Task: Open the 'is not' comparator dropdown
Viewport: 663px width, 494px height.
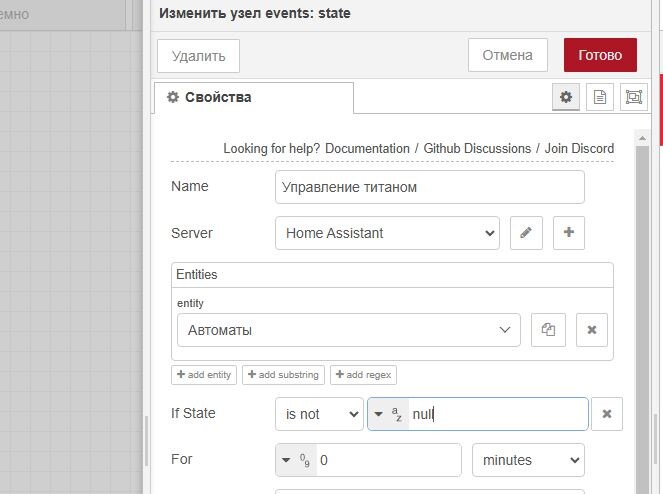Action: click(319, 414)
